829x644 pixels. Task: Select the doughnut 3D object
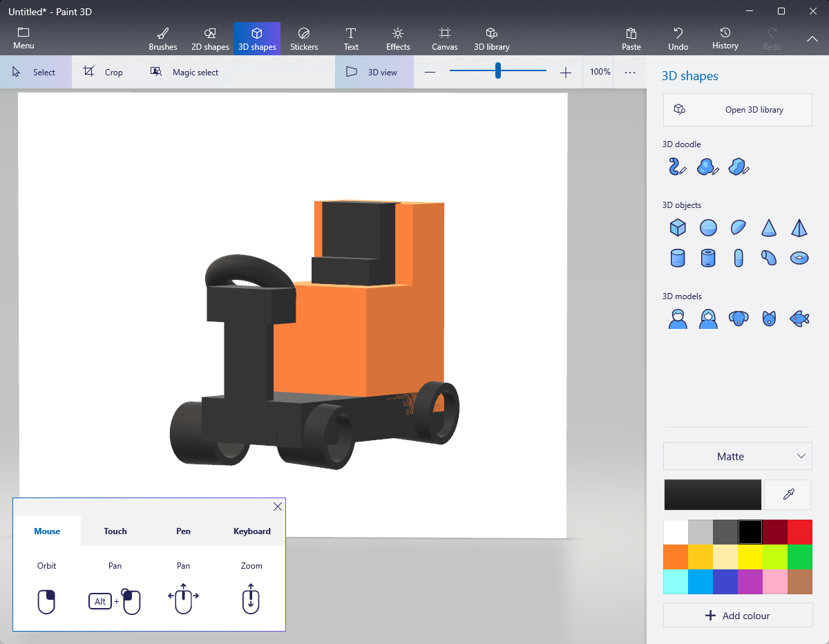tap(799, 258)
